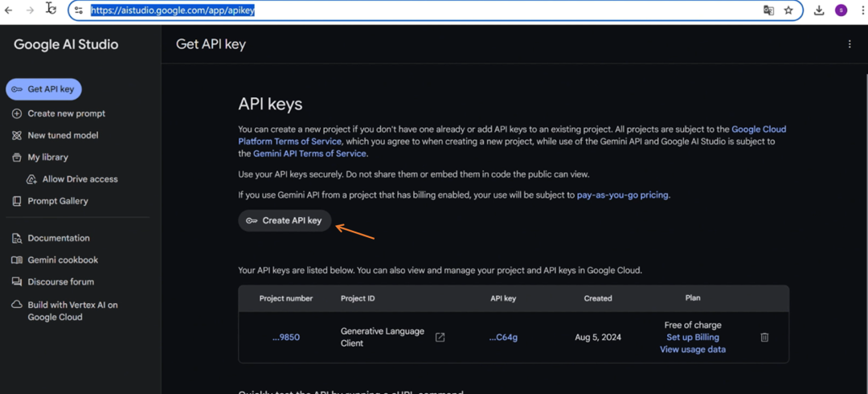Open the purple profile avatar
This screenshot has width=868, height=394.
point(841,10)
